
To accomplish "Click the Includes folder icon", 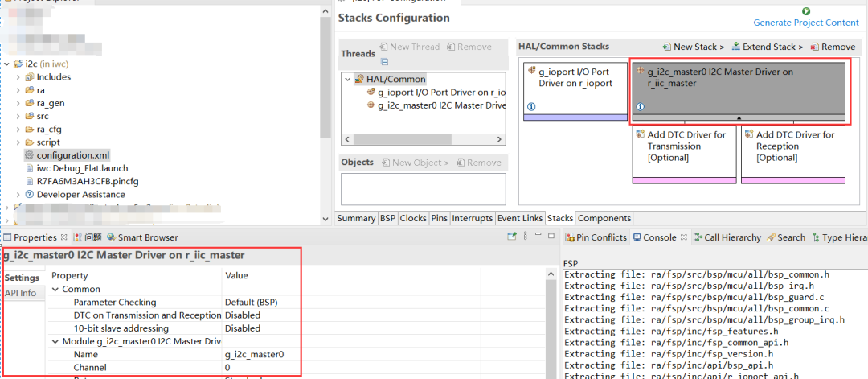I will [x=30, y=77].
